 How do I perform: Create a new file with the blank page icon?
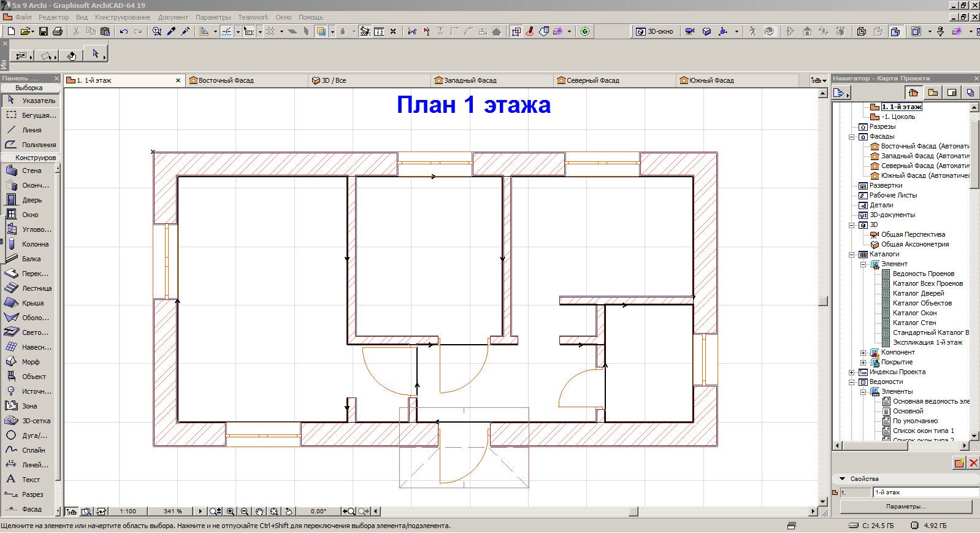tap(10, 31)
